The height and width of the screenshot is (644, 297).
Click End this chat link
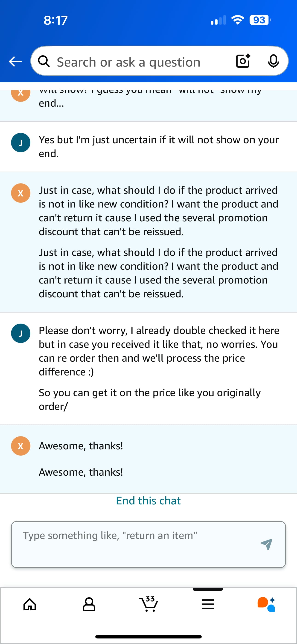pyautogui.click(x=148, y=501)
